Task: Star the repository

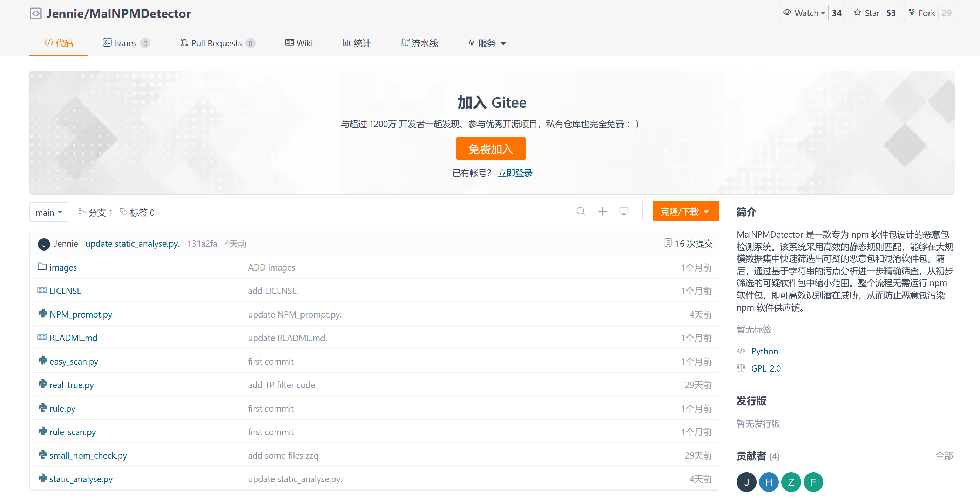Action: (866, 13)
